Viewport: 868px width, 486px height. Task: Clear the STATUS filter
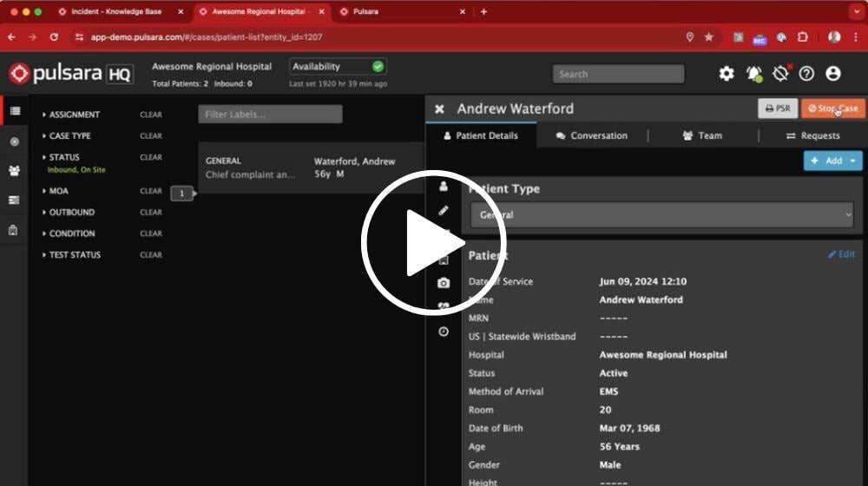[x=150, y=157]
